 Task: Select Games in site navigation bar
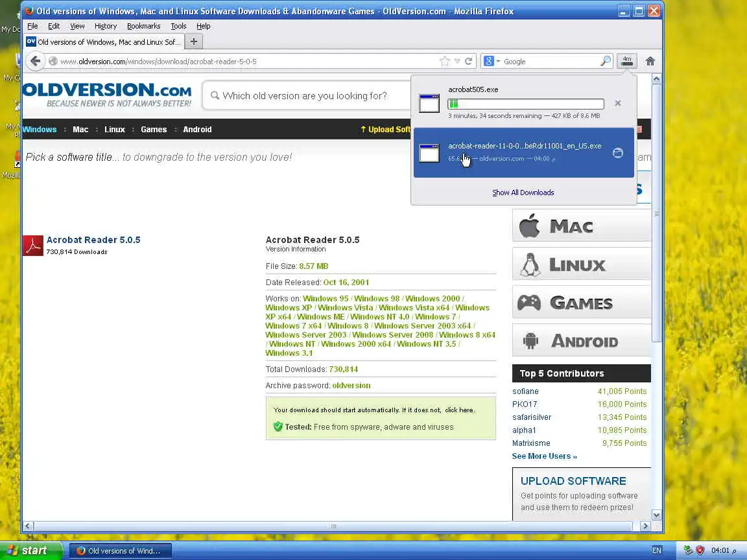coord(154,129)
